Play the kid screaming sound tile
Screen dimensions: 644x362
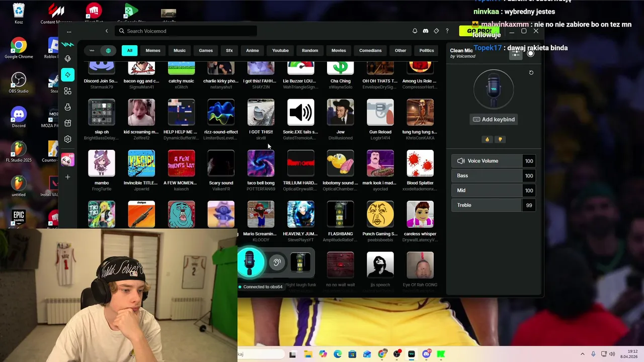141,113
